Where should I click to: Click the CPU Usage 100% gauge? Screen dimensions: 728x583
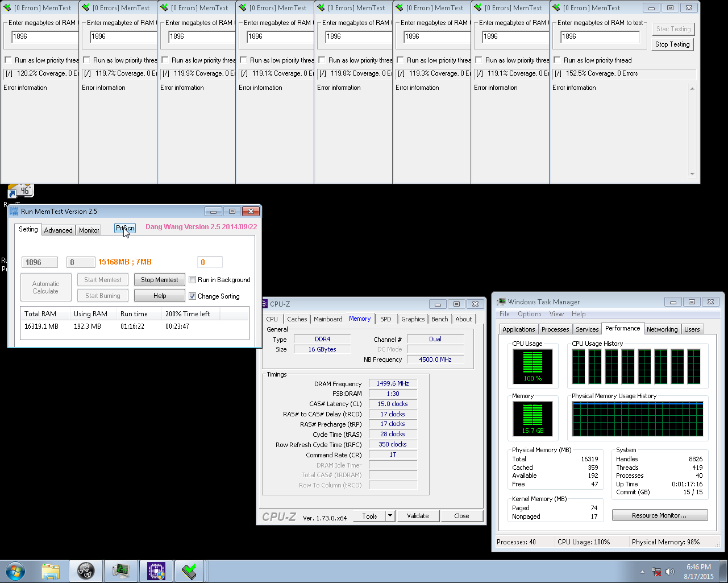533,366
